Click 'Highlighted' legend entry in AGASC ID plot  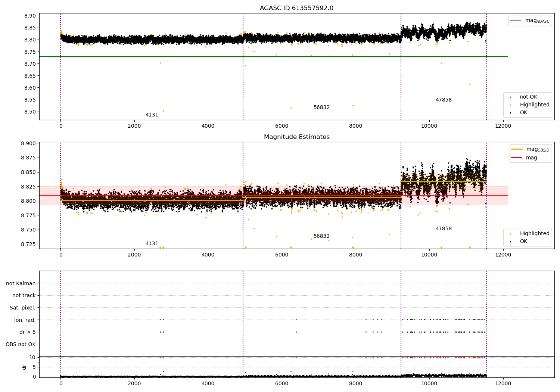pyautogui.click(x=535, y=105)
